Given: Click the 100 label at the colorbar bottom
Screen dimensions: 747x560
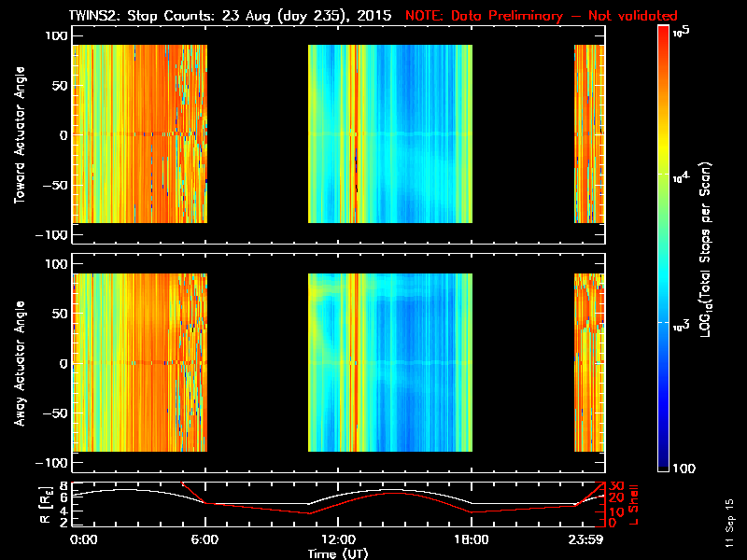Looking at the screenshot, I should (x=684, y=469).
